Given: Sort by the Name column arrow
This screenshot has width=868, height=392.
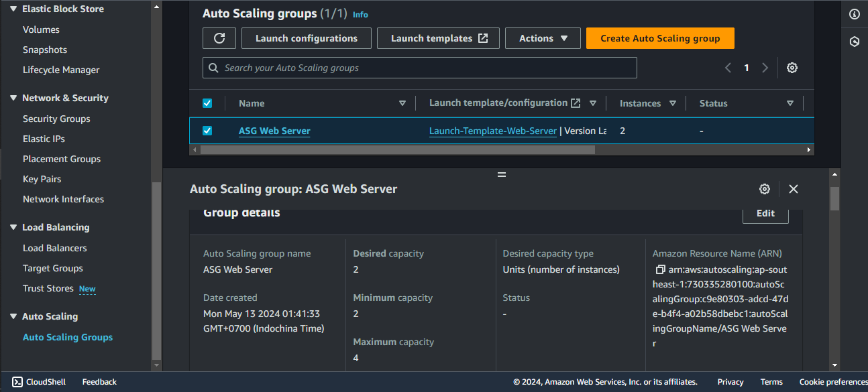Looking at the screenshot, I should (x=402, y=103).
